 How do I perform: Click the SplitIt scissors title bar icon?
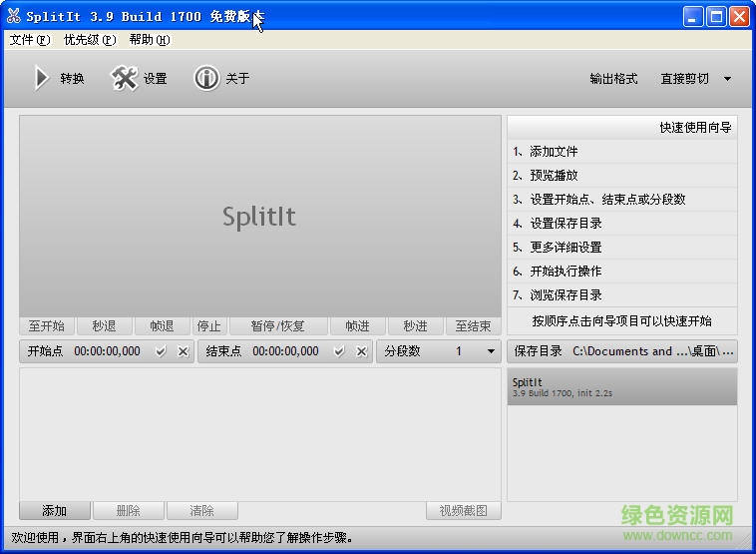[x=13, y=16]
